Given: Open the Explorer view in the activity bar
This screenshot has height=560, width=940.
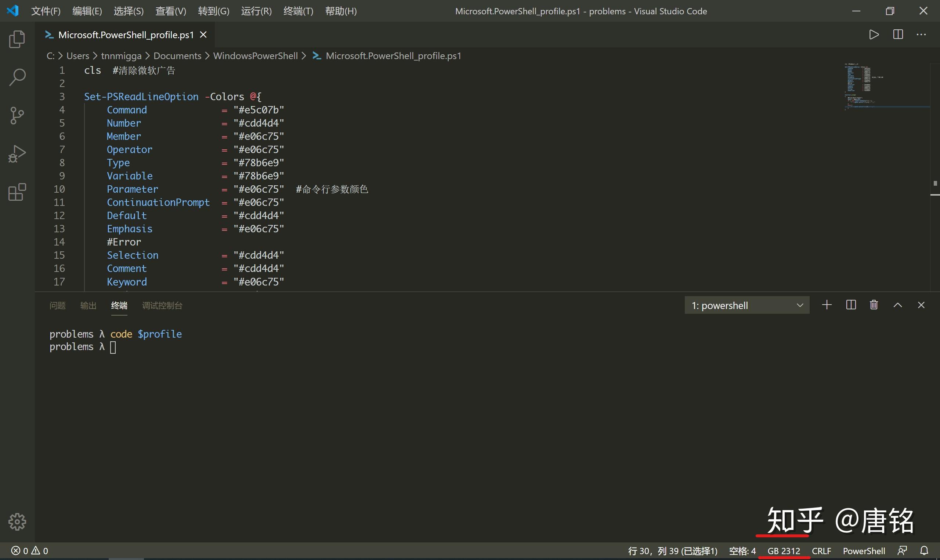Looking at the screenshot, I should pyautogui.click(x=17, y=39).
